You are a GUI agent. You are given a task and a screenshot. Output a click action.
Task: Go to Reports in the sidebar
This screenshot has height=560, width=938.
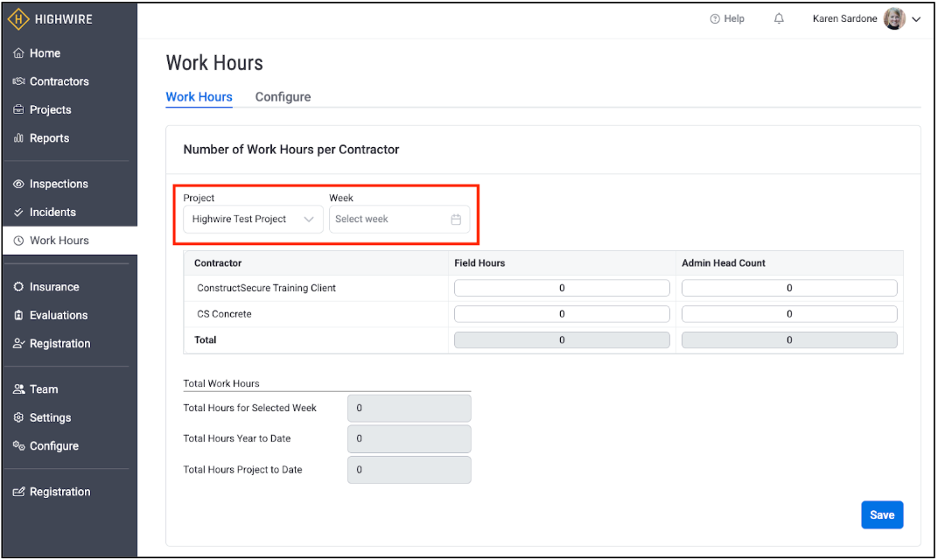click(x=49, y=138)
